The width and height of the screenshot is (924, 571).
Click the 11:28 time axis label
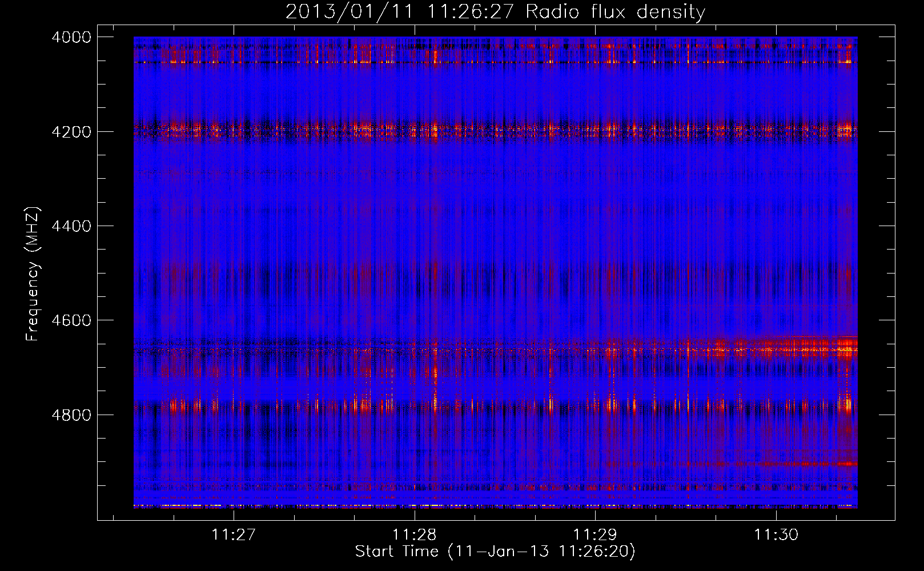tap(414, 534)
